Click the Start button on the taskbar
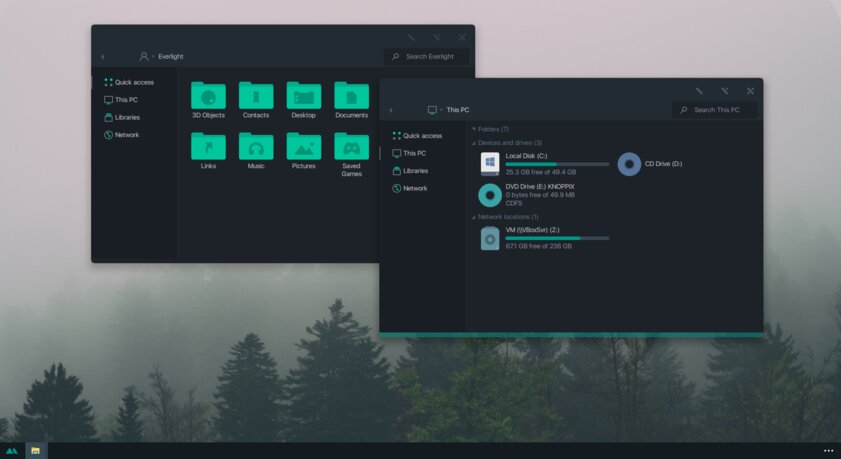The height and width of the screenshot is (459, 841). [11, 451]
